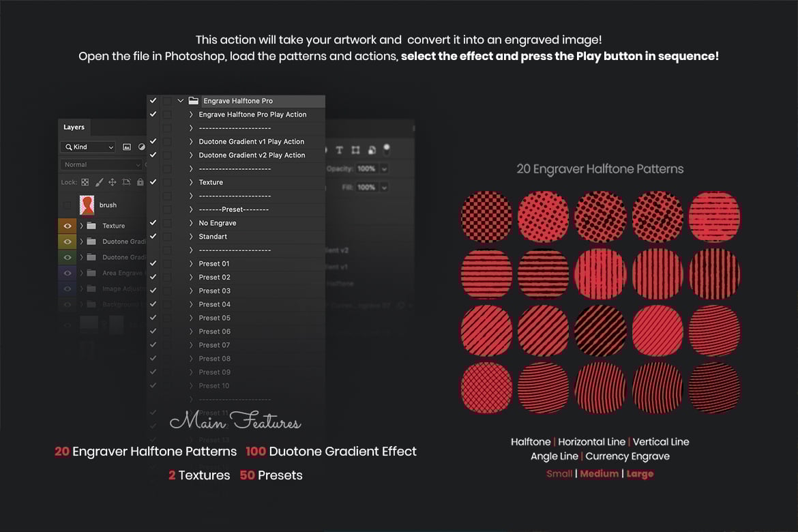Hide the Texture layer group
Screen dimensions: 798x532
pos(67,226)
